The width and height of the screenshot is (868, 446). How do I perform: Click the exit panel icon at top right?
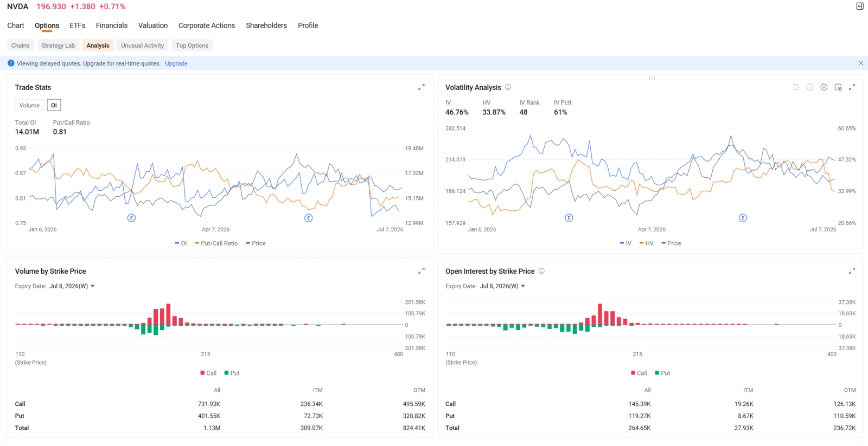click(860, 7)
